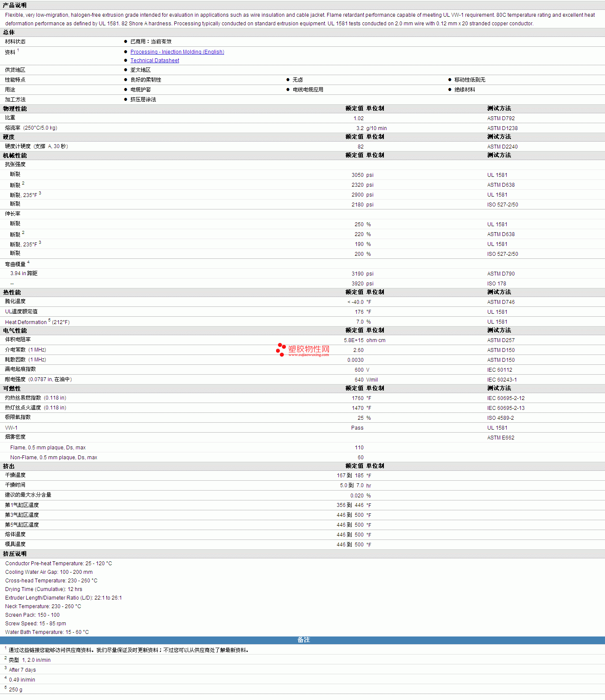Click the 绝缘材料 use entry
The height and width of the screenshot is (700, 605).
[465, 90]
